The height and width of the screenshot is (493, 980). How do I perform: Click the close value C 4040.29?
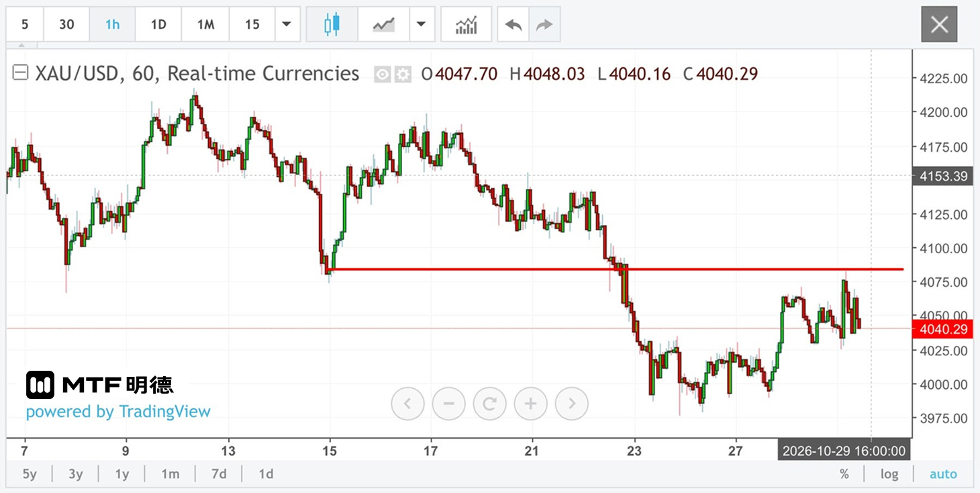click(x=720, y=74)
